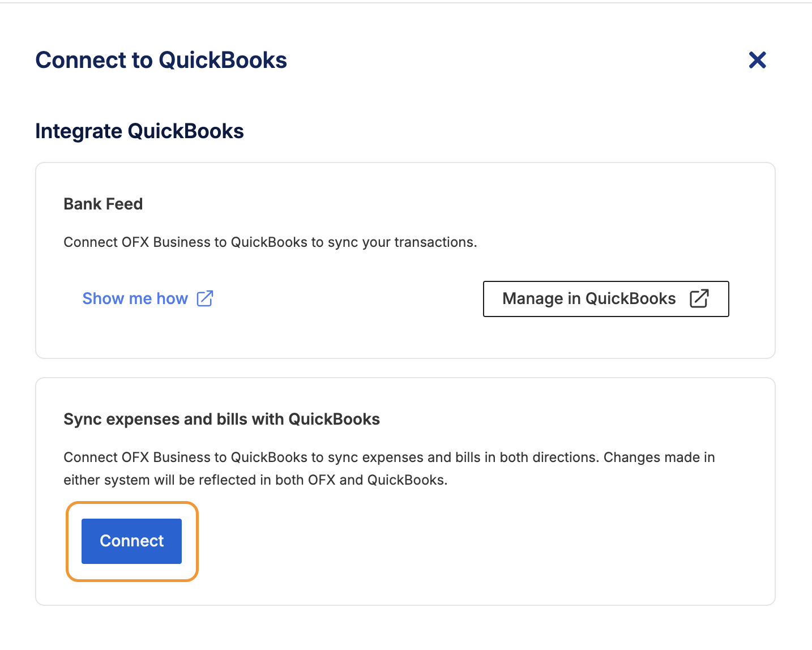Image resolution: width=812 pixels, height=650 pixels.
Task: Click the word "QuickBooks" in the dialog title
Action: coord(223,60)
